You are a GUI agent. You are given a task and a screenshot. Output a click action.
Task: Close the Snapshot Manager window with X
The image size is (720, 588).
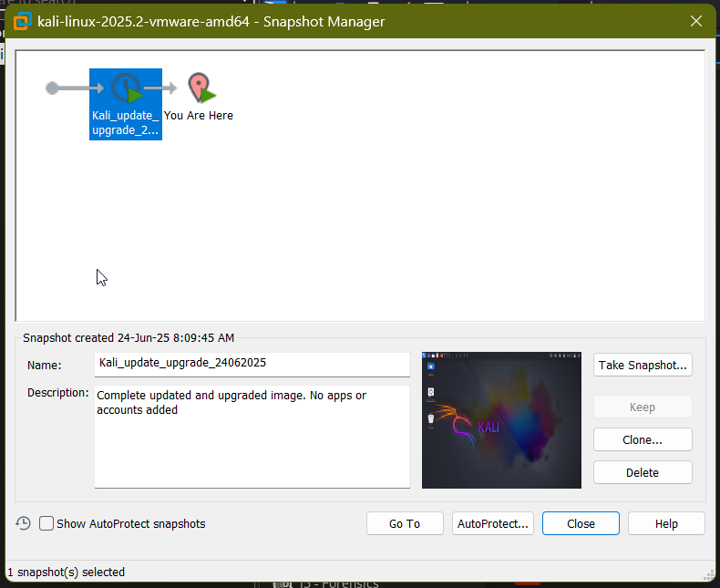pyautogui.click(x=696, y=21)
